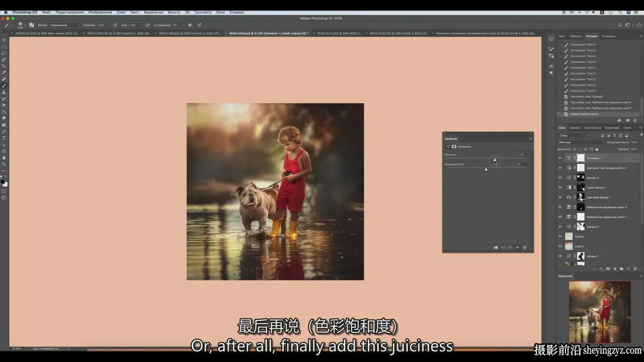The width and height of the screenshot is (644, 362).
Task: Open the Файл menu
Action: 46,12
